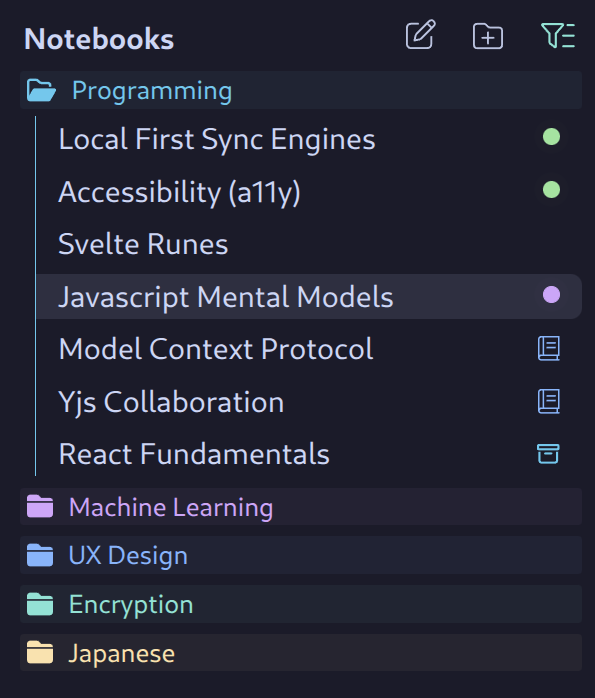Expand the Japanese folder

(301, 653)
